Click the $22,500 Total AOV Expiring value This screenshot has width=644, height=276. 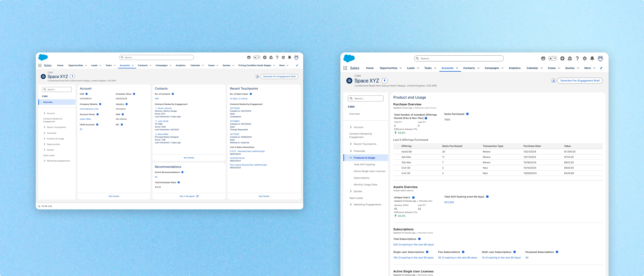[x=449, y=202]
